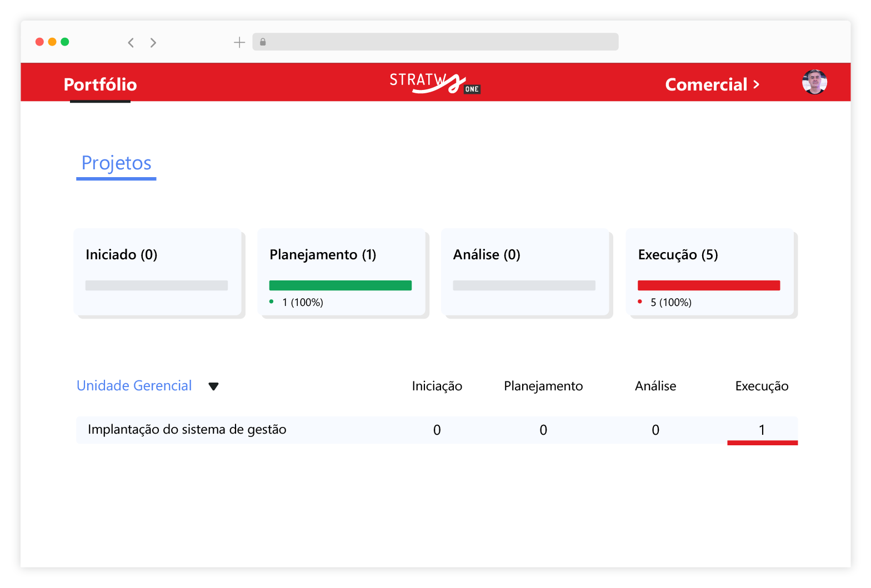Click the yellow browser window dot
Screen dimensions: 871x588
click(52, 42)
